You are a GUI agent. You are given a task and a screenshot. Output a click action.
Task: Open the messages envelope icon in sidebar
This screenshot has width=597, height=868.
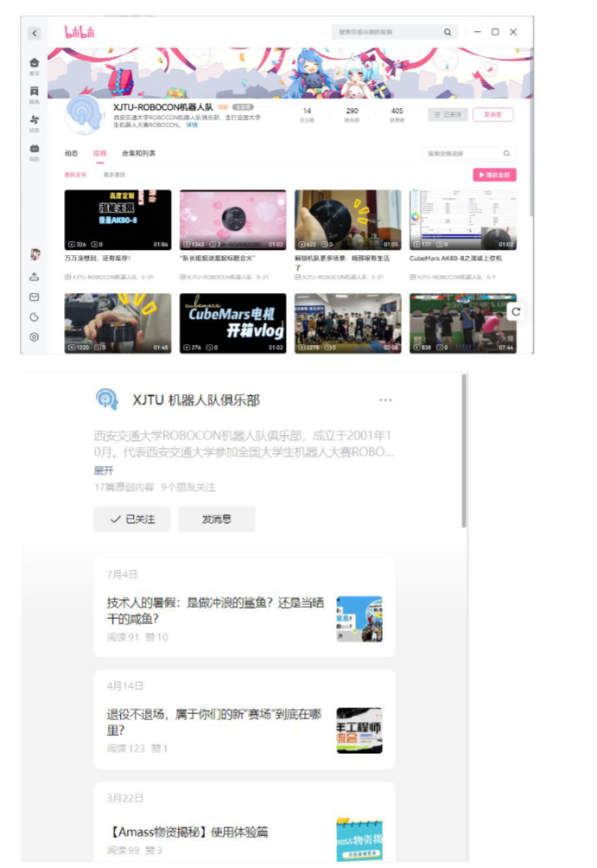coord(35,297)
